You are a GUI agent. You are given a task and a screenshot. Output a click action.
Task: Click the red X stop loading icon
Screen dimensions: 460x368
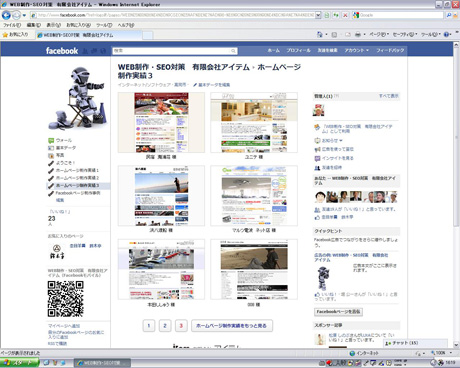click(345, 15)
